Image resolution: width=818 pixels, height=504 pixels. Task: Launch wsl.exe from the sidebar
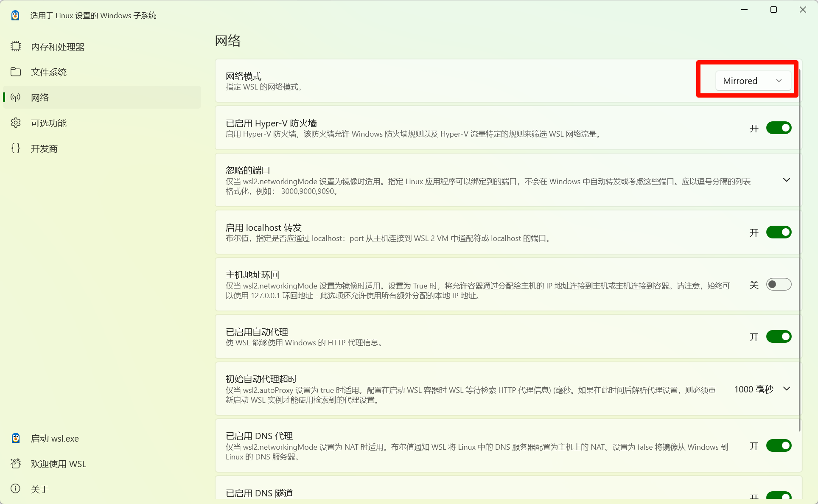(x=55, y=438)
